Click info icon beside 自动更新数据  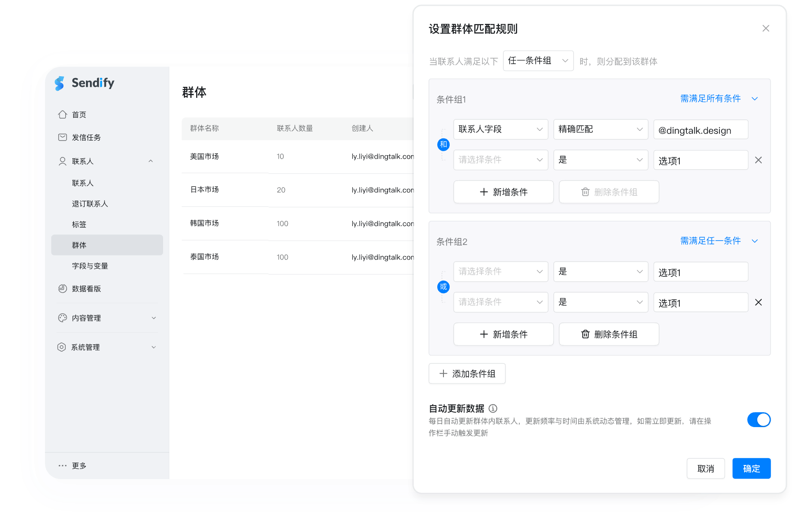[493, 409]
